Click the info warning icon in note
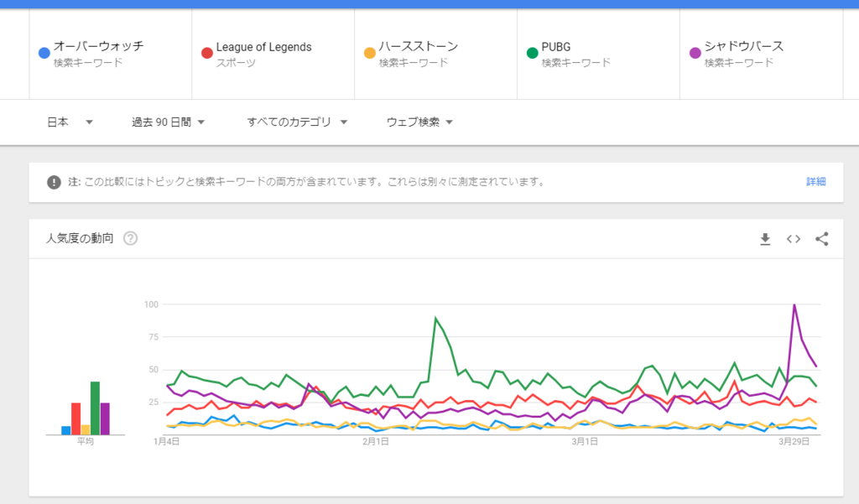The image size is (859, 504). coord(54,182)
